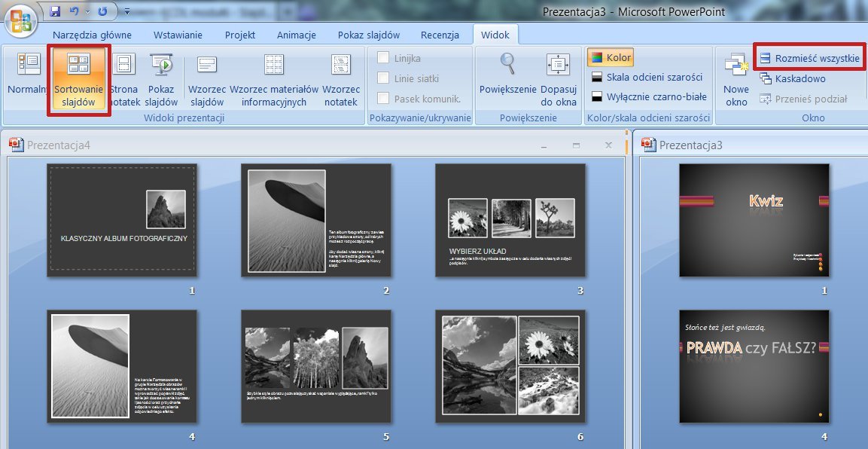Switch to the Wstawianie tab
This screenshot has height=449, width=868.
pos(178,35)
